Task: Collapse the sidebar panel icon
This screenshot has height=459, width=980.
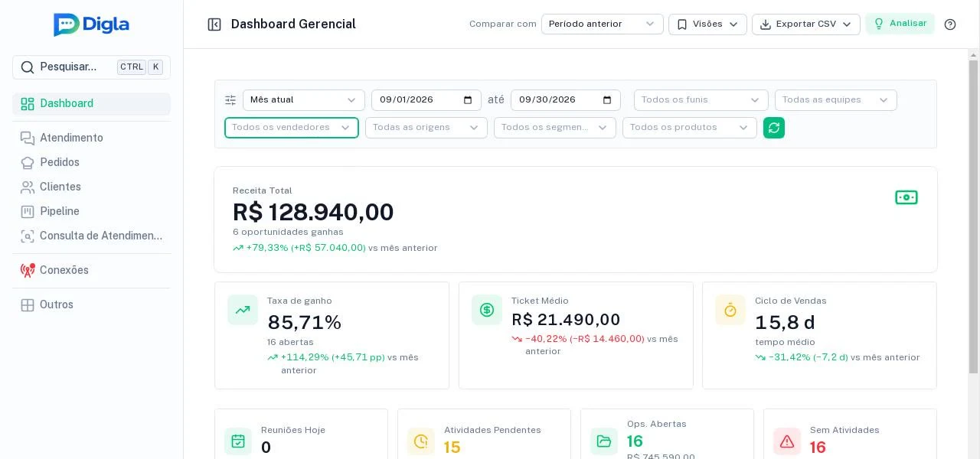Action: point(214,24)
